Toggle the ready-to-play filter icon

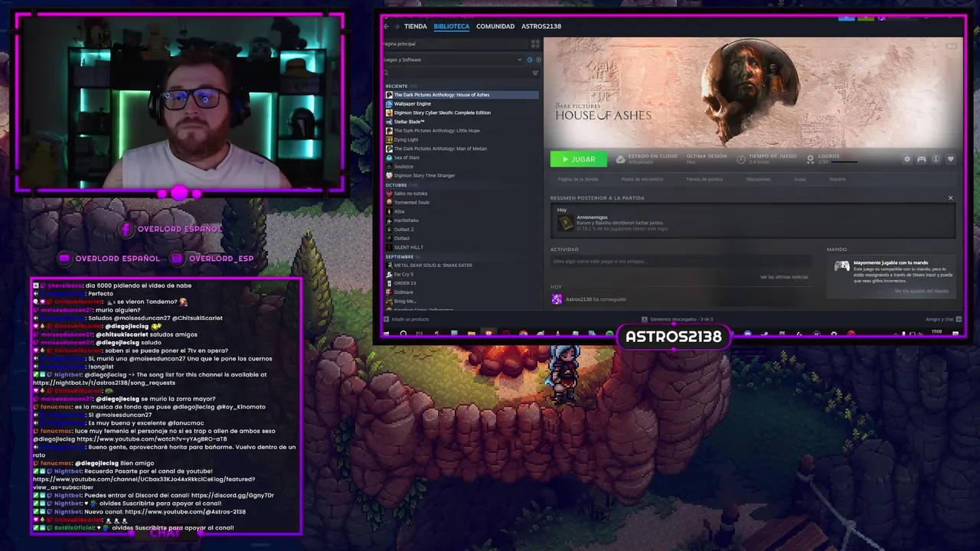(538, 60)
